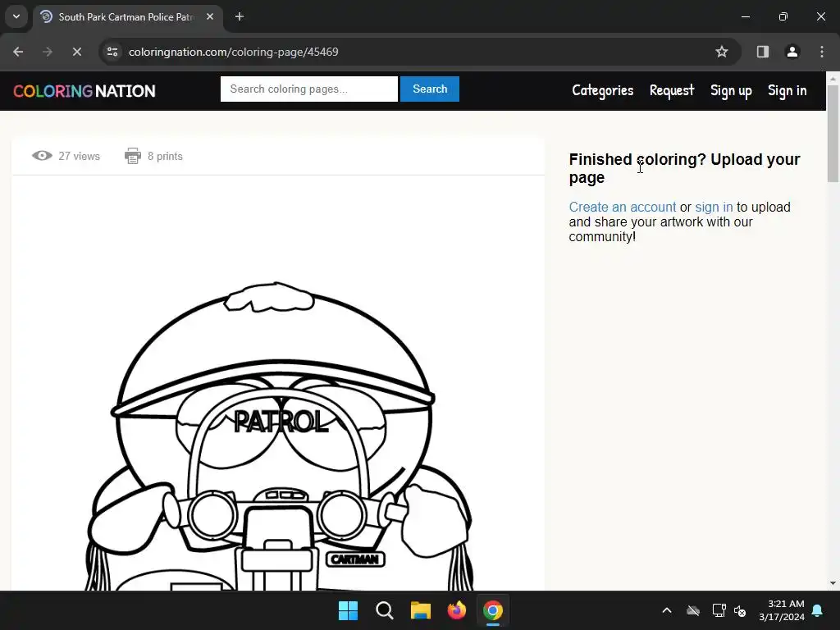Click the Chrome taskbar icon
Viewport: 840px width, 630px height.
pos(493,610)
